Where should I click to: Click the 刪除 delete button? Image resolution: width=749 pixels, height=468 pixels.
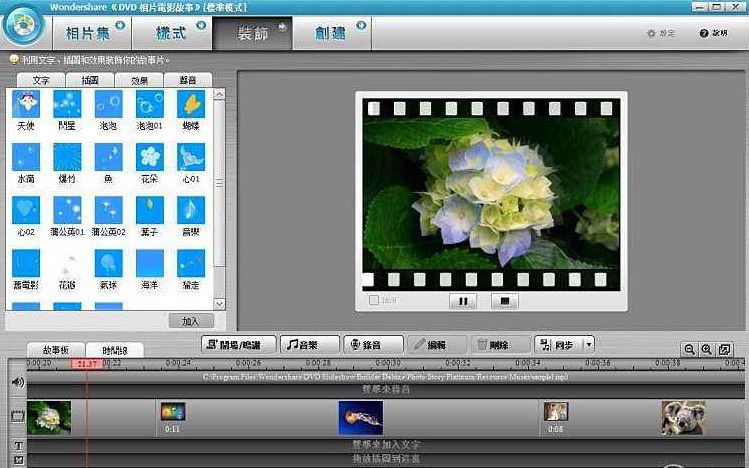501,344
